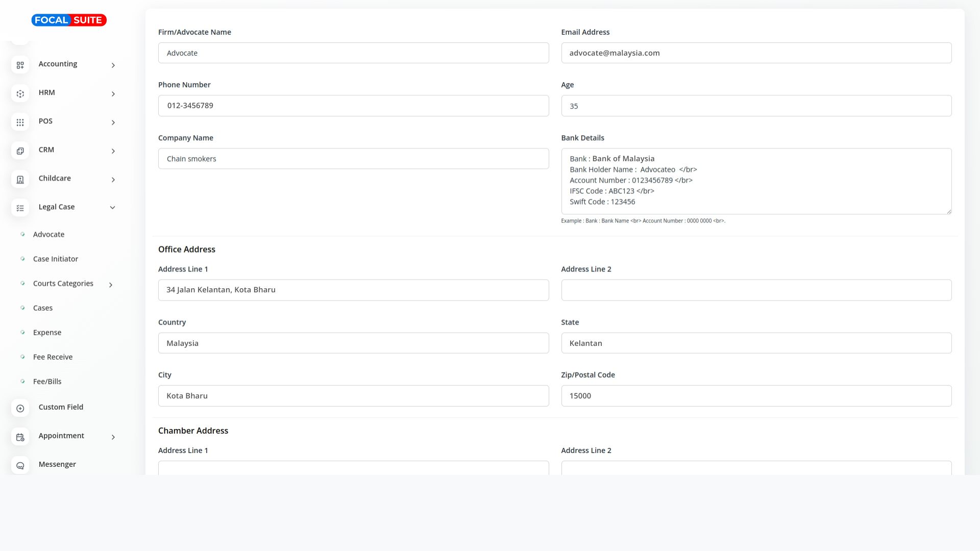Viewport: 980px width, 551px height.
Task: Expand the Appointment menu chevron
Action: [x=113, y=437]
